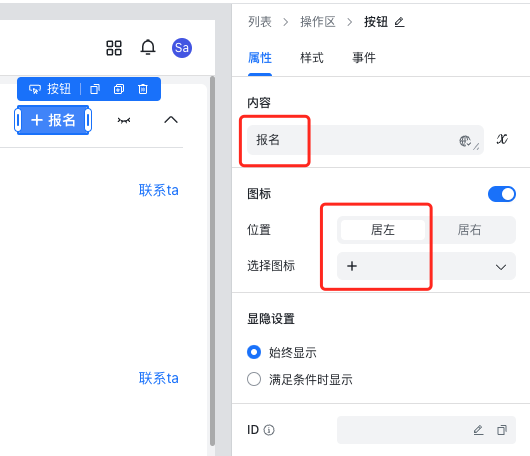
Task: Open the 选择图标 dropdown
Action: click(426, 266)
